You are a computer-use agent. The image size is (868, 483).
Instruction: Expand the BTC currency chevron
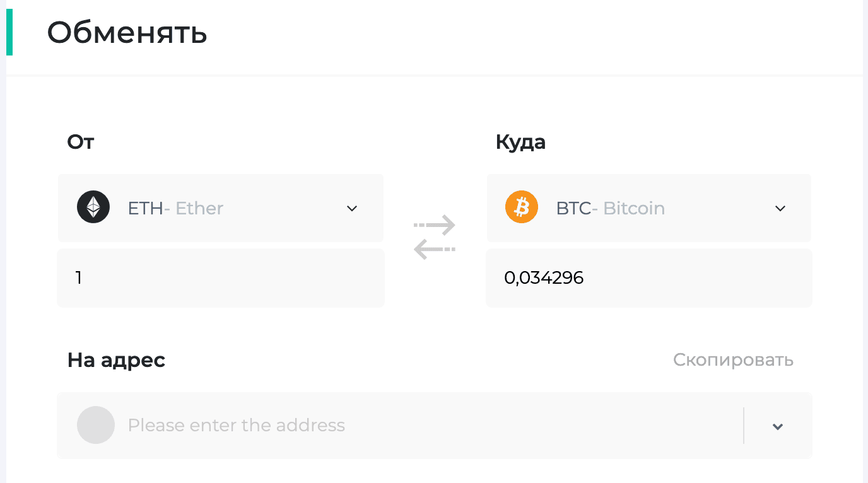780,208
